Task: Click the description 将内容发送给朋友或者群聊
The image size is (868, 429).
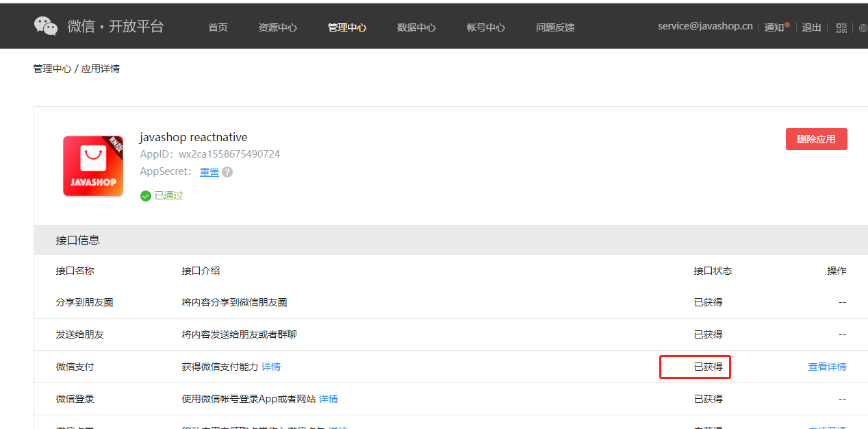Action: [239, 334]
